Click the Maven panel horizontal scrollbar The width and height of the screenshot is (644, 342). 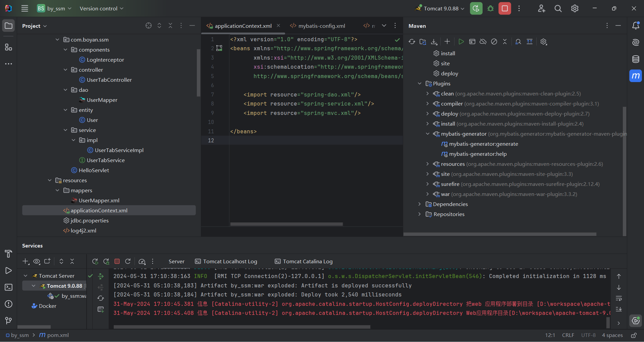500,234
